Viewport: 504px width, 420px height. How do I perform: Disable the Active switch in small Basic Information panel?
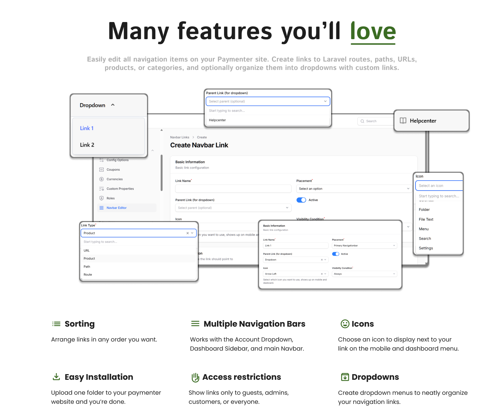pyautogui.click(x=336, y=254)
